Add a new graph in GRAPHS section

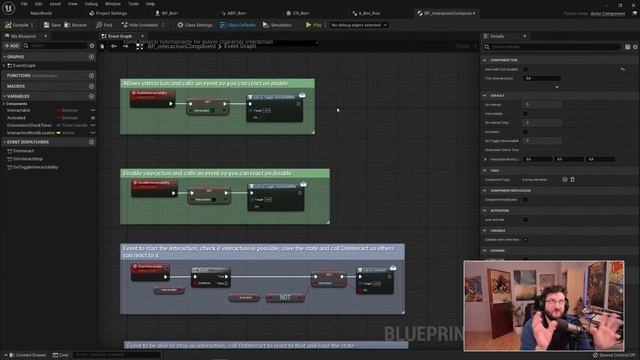[91, 57]
